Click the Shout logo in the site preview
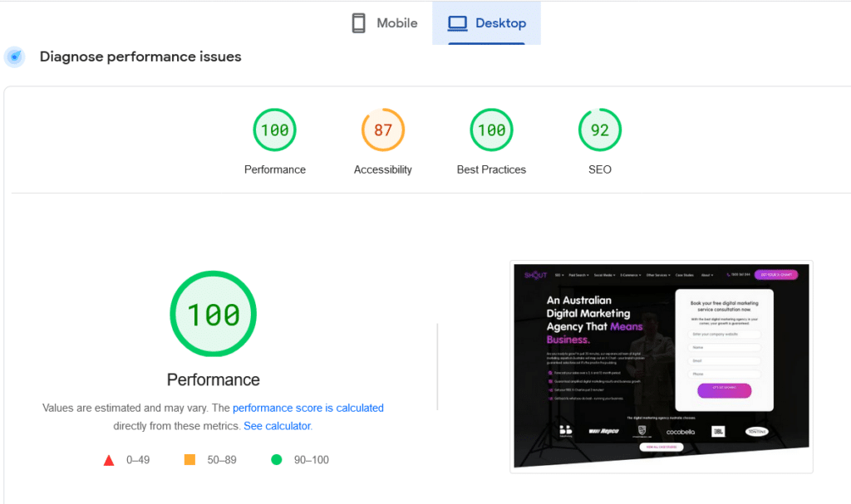Viewport: 851px width, 504px height. 535,274
